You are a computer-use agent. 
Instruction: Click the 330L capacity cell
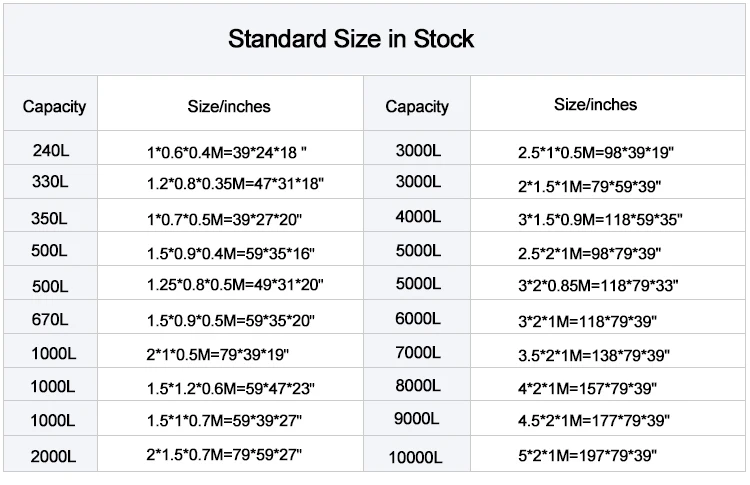coord(50,183)
